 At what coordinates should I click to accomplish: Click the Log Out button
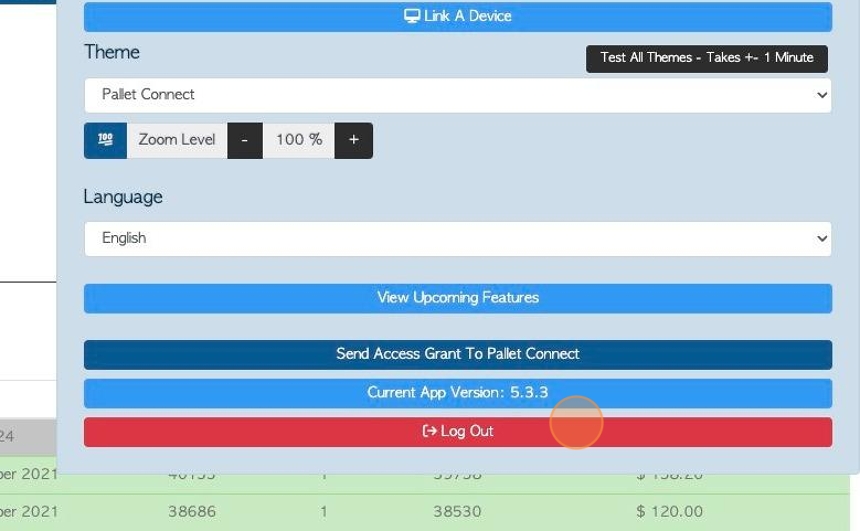[458, 432]
